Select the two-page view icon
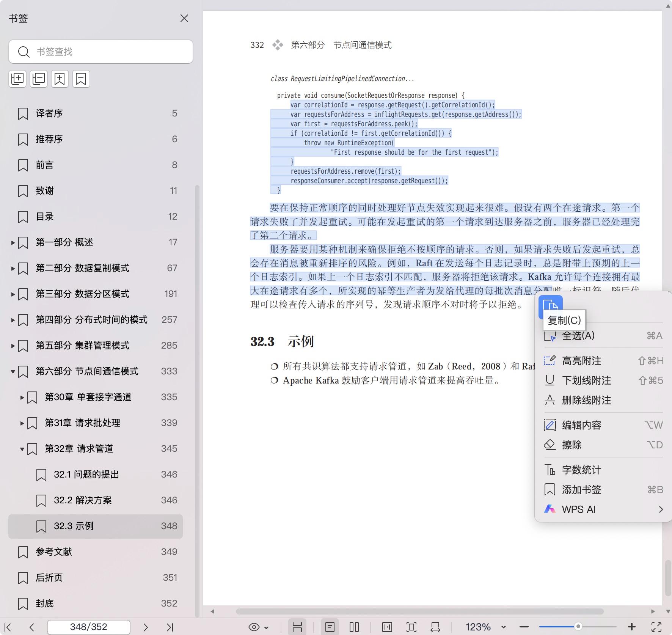Viewport: 672px width, 635px height. 354,627
